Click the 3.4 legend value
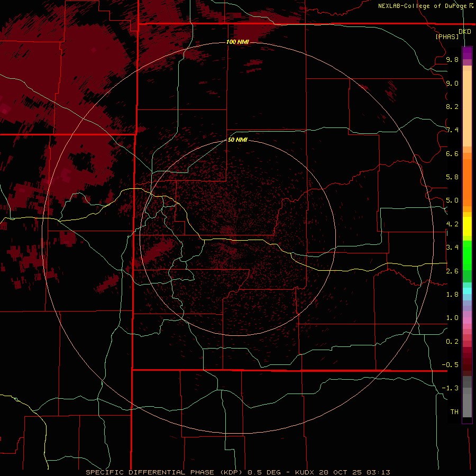The height and width of the screenshot is (476, 476). [x=452, y=248]
